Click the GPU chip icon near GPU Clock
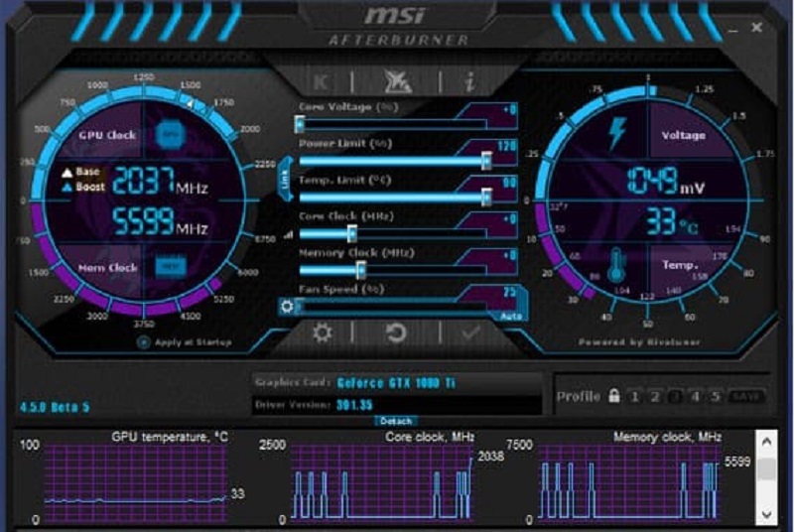The height and width of the screenshot is (532, 794). pos(171,134)
